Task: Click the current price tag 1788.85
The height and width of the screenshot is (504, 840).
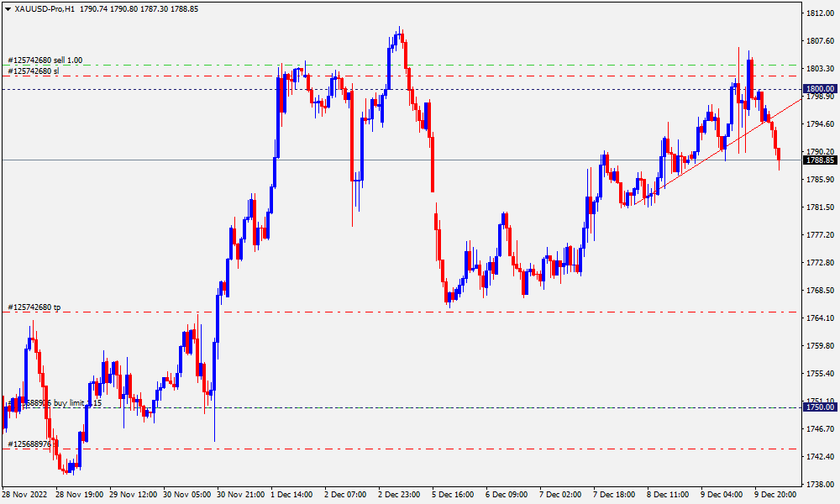Action: pos(820,160)
